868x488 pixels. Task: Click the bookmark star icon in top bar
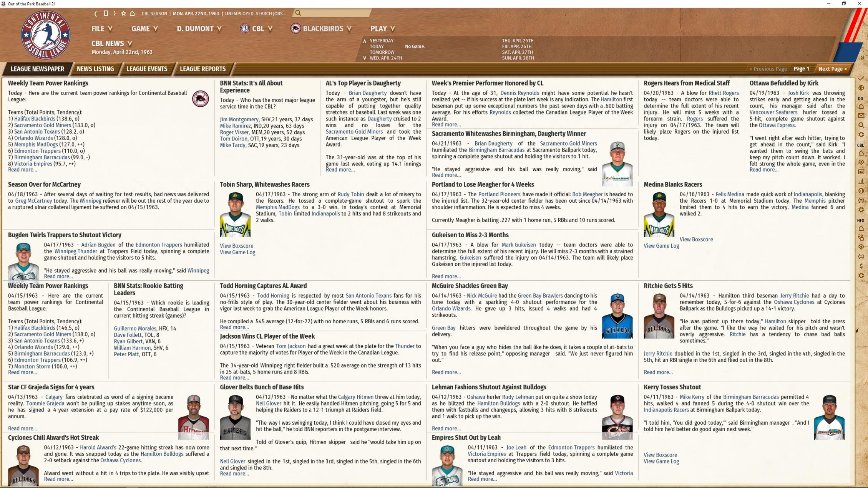(x=123, y=13)
